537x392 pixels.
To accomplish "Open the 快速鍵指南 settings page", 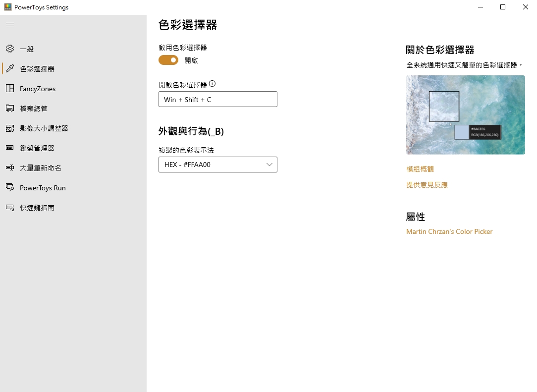I will [73, 208].
